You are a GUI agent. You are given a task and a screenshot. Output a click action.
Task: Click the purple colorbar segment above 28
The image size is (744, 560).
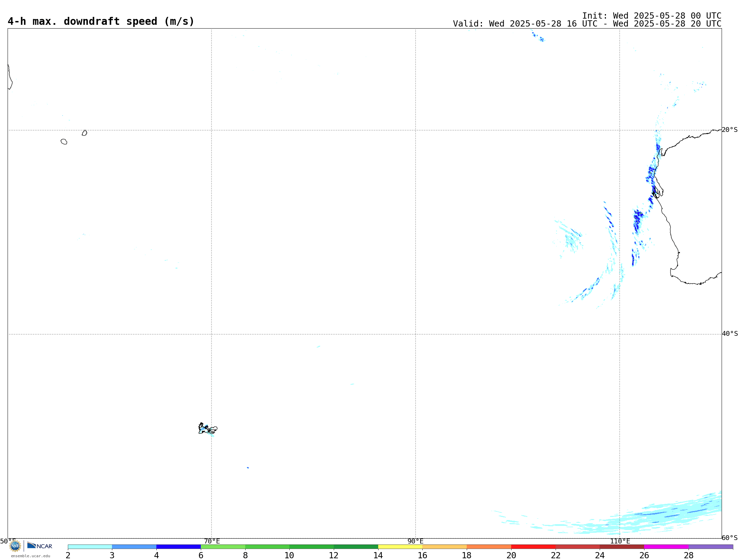(711, 547)
